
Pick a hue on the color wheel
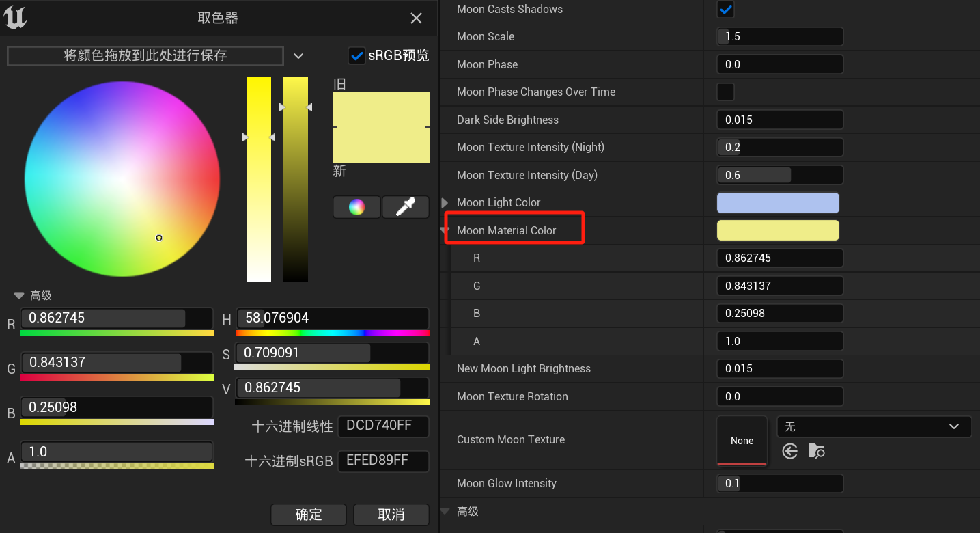[x=122, y=179]
